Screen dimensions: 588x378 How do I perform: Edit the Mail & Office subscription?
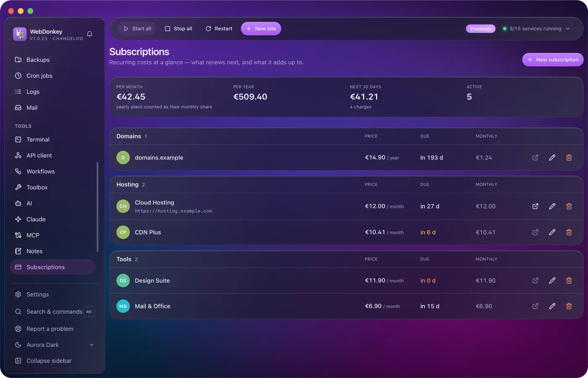pos(552,306)
